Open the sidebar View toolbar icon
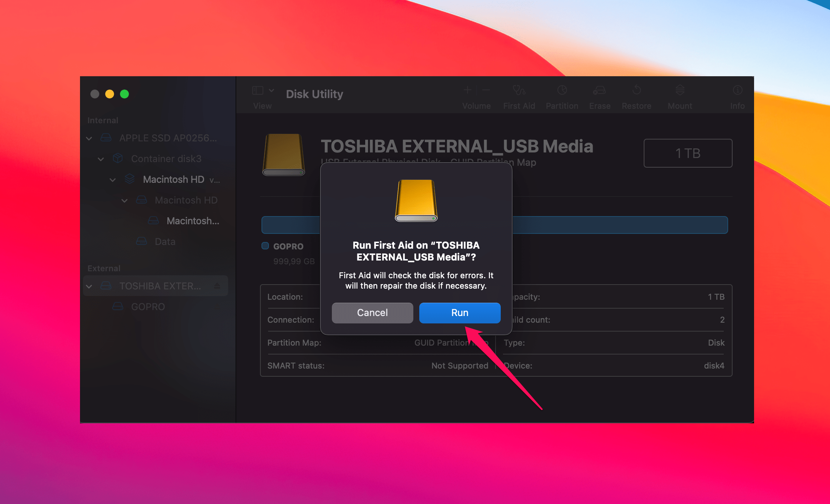Viewport: 830px width, 504px height. click(258, 91)
